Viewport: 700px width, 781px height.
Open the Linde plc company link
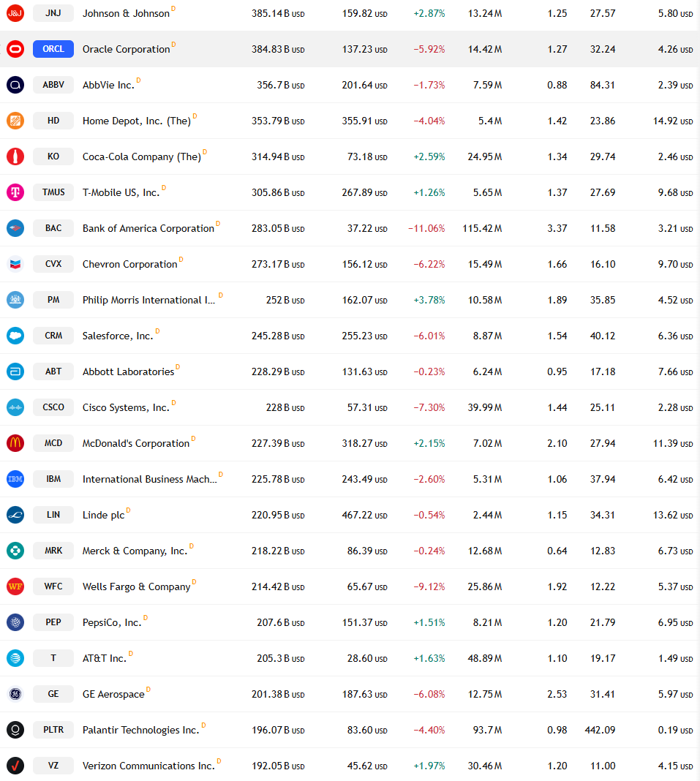click(x=104, y=516)
